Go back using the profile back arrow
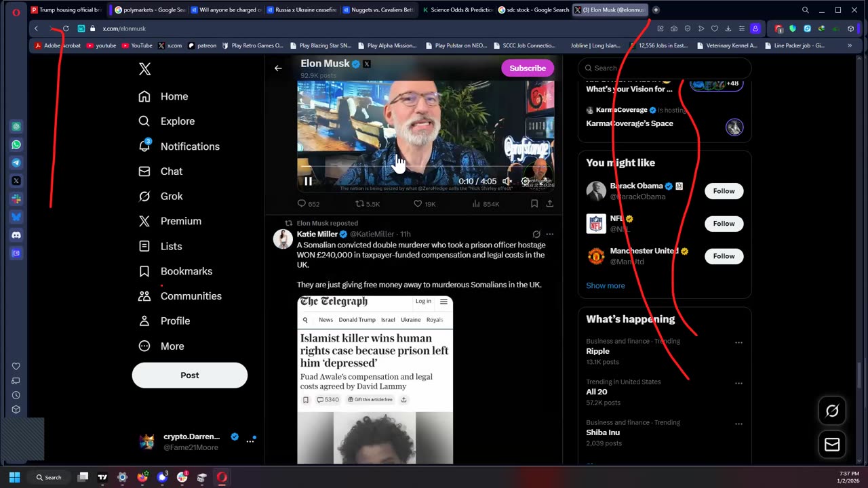868x488 pixels. point(278,68)
